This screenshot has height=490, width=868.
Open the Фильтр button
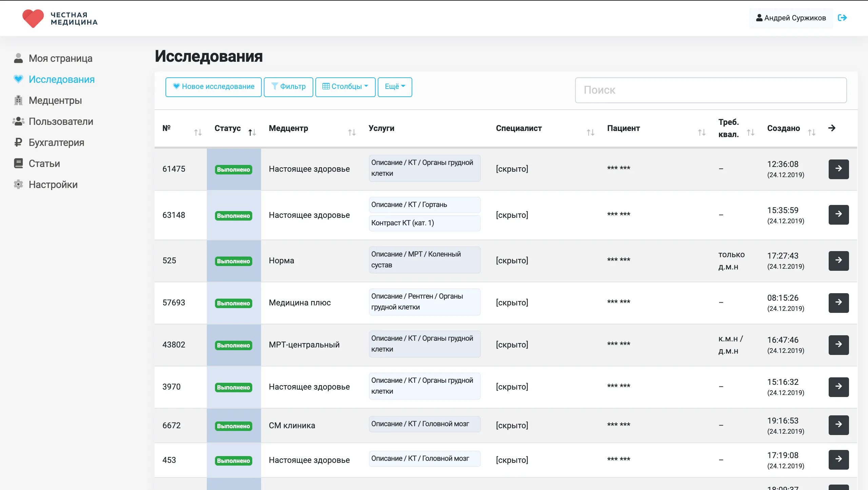pos(288,87)
